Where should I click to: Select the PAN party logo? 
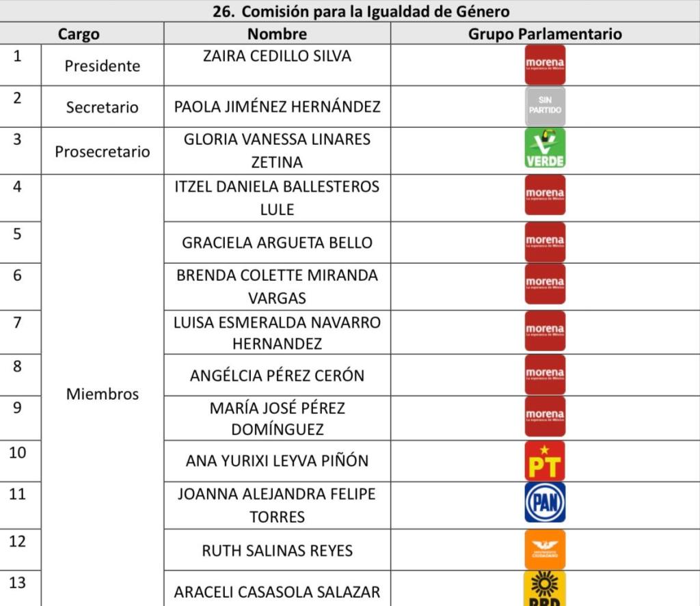click(x=545, y=503)
